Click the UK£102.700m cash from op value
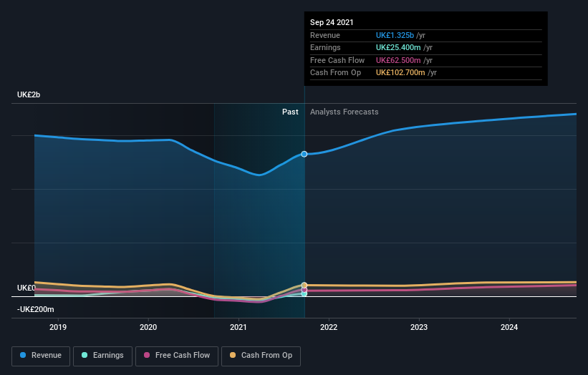 point(400,73)
